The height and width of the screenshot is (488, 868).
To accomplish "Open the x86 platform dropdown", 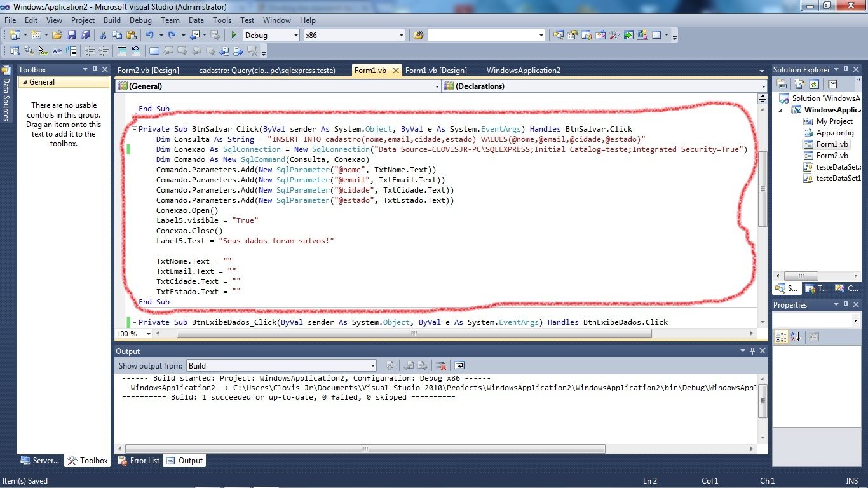I will point(401,36).
